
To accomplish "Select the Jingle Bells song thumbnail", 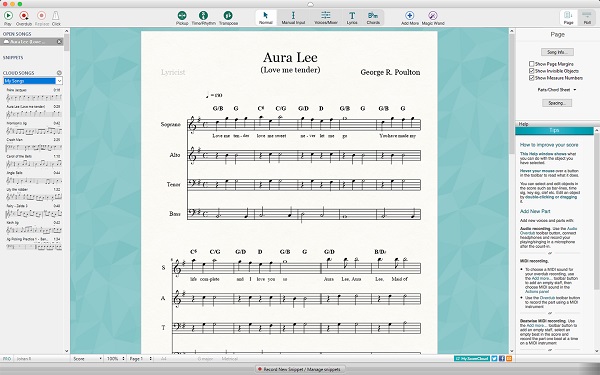I will tap(33, 178).
